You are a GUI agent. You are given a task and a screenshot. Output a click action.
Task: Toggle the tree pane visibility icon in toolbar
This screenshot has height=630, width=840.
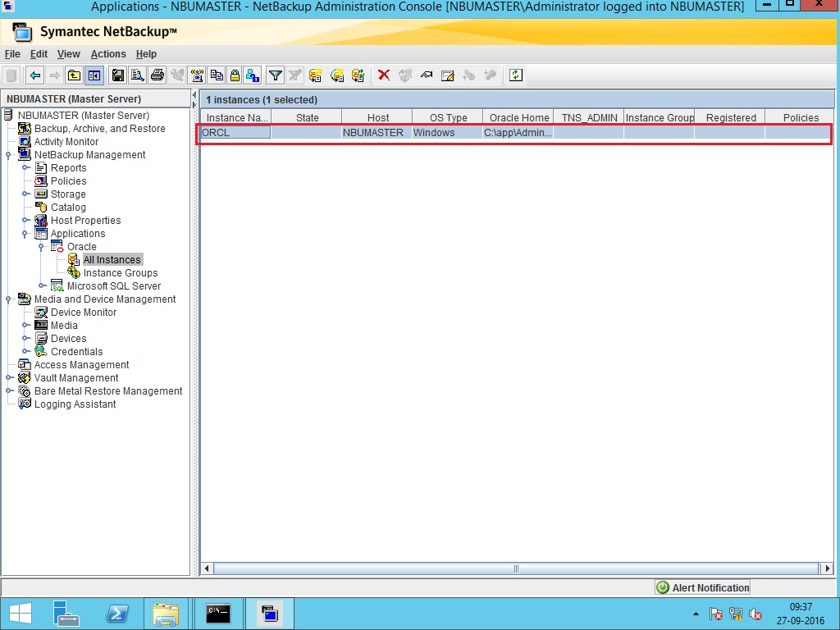[x=94, y=75]
